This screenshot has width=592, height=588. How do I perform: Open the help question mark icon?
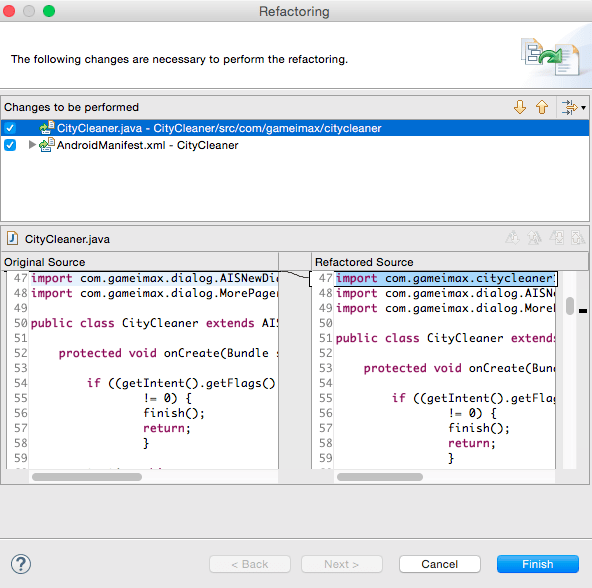[21, 564]
